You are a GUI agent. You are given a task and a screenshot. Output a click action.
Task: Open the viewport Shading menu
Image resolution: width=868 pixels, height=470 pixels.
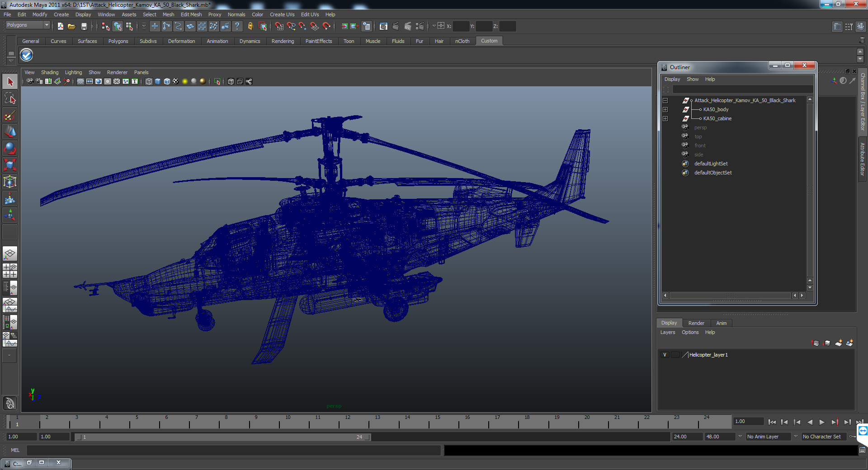pos(50,72)
